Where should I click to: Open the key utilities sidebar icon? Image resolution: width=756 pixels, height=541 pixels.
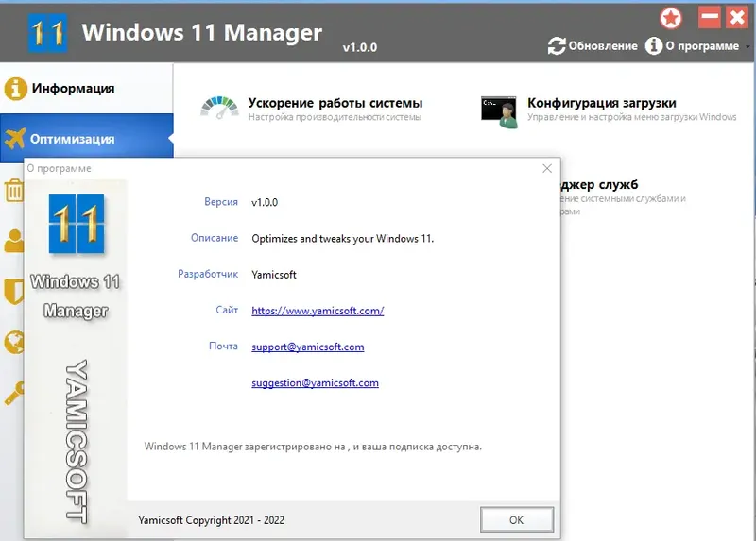click(x=14, y=393)
